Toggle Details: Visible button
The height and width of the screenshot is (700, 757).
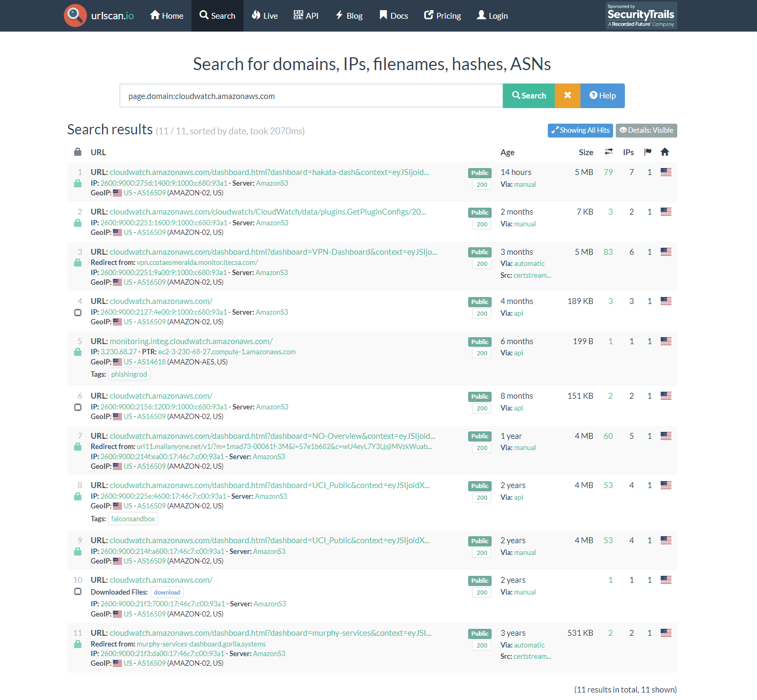pyautogui.click(x=646, y=131)
